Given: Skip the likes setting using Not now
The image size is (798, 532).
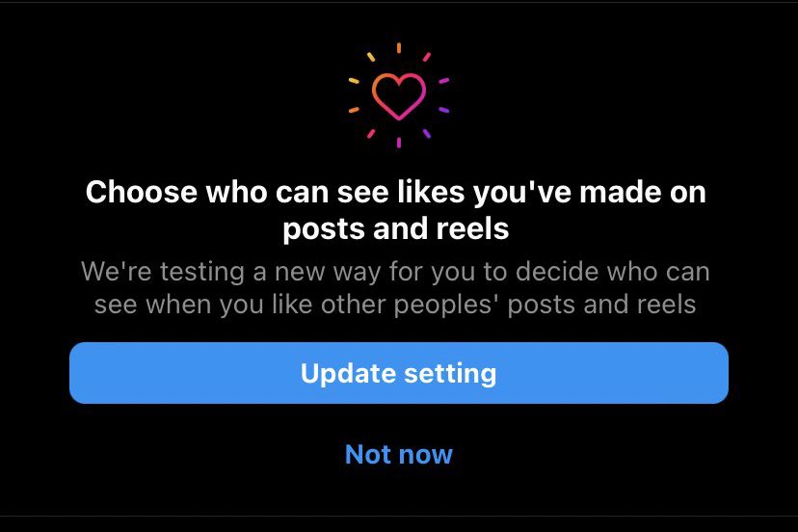Looking at the screenshot, I should [x=399, y=454].
